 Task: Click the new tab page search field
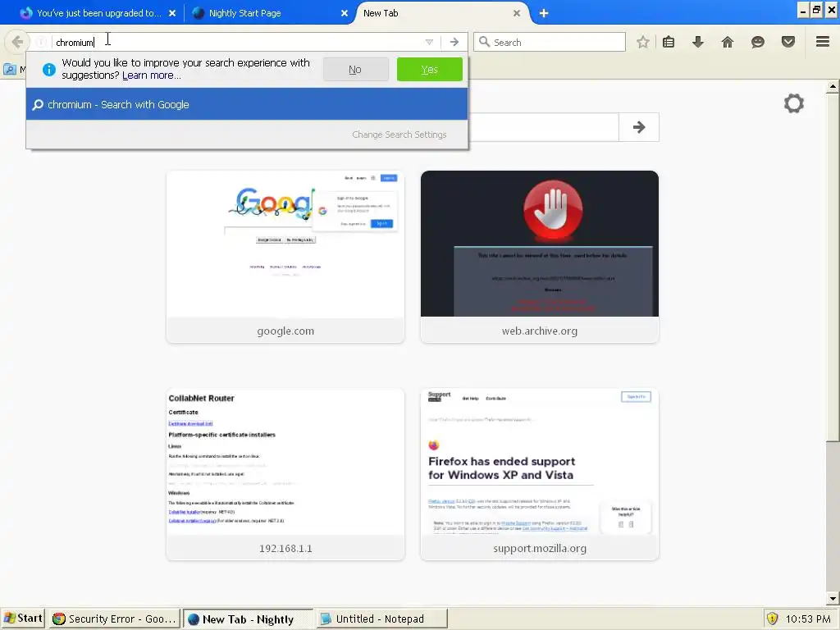[x=543, y=127]
